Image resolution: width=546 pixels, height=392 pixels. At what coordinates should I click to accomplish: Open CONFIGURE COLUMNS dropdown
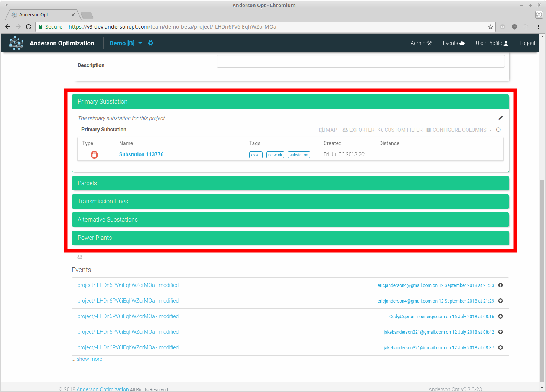tap(459, 130)
